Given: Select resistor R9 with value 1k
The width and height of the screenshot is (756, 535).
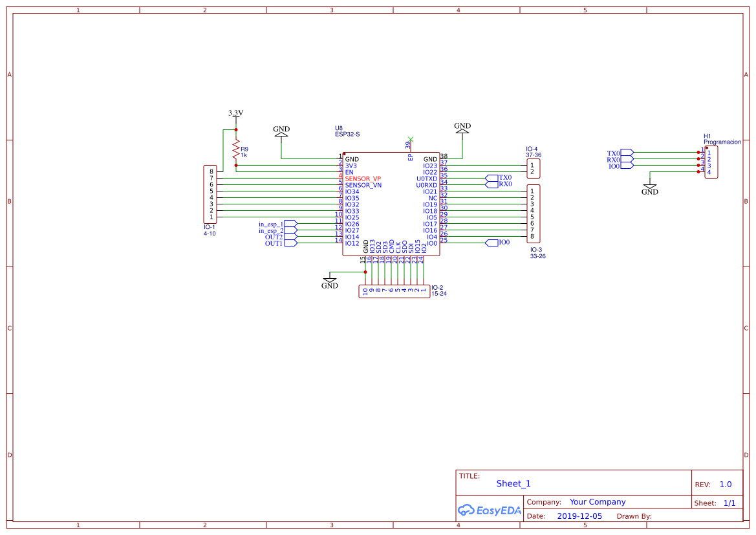Looking at the screenshot, I should coord(235,149).
